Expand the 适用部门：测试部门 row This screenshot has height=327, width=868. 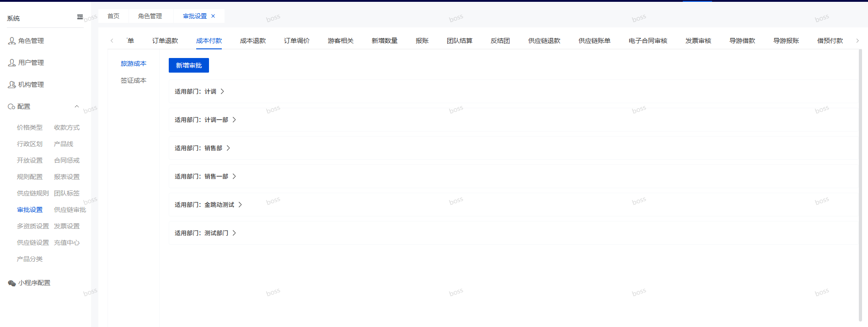pos(234,233)
